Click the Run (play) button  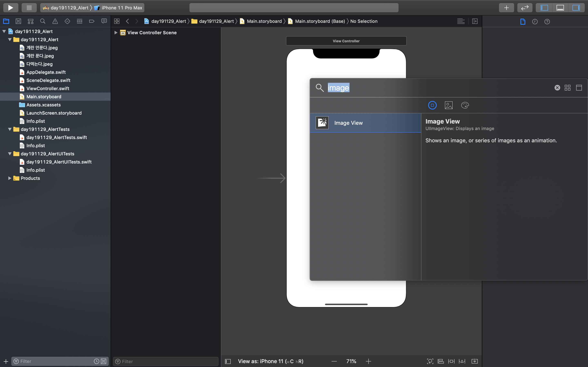[x=10, y=8]
